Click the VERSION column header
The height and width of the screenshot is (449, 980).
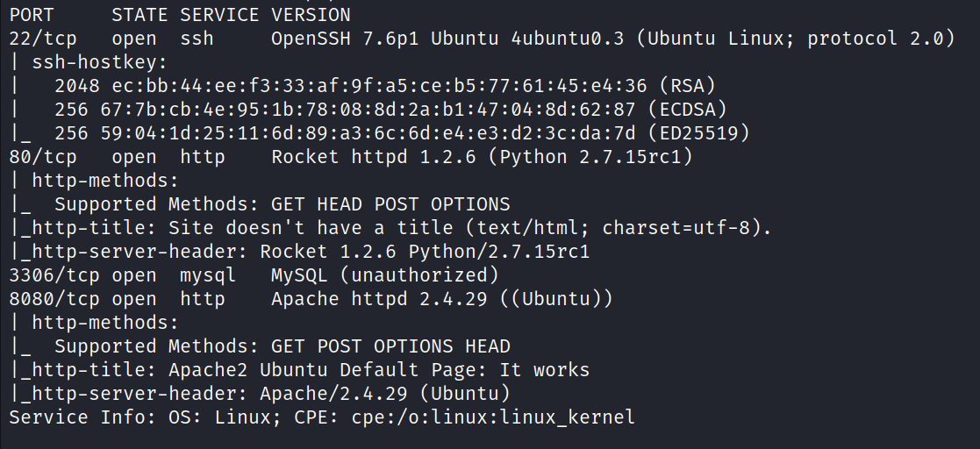pyautogui.click(x=311, y=15)
